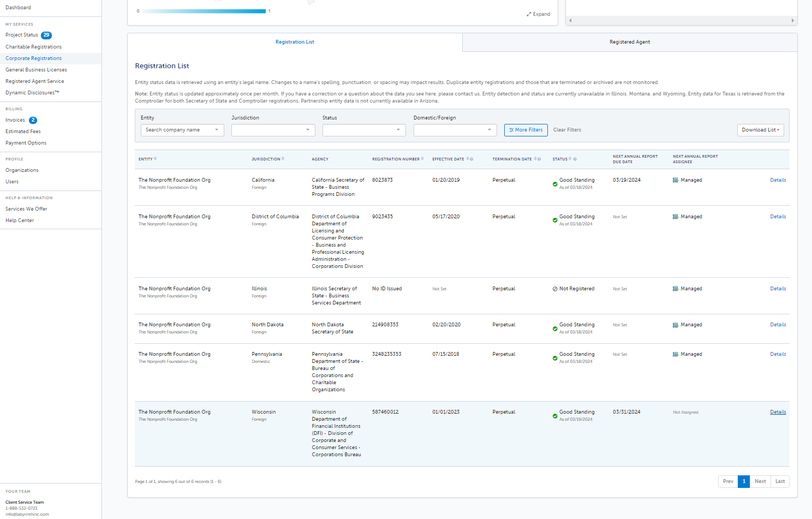Sort by Effective Date arrows
This screenshot has width=812, height=519.
[468, 159]
